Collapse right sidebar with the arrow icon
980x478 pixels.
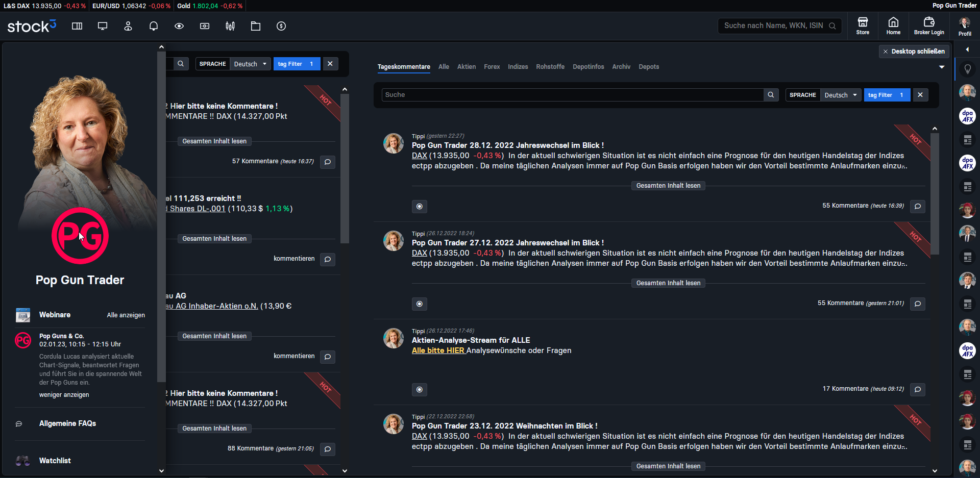[967, 49]
